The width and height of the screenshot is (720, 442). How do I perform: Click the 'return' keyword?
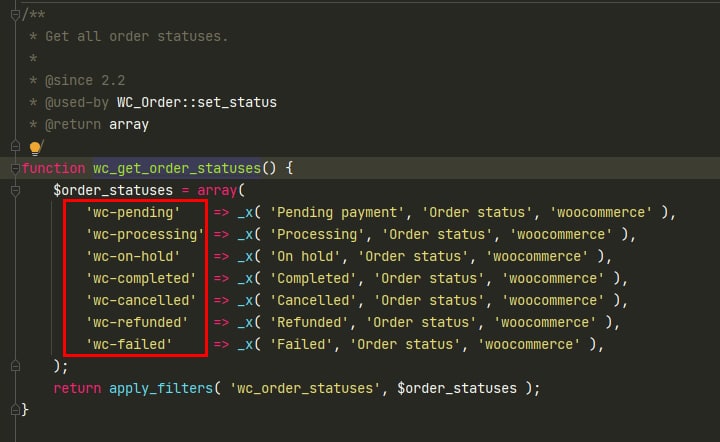(77, 388)
